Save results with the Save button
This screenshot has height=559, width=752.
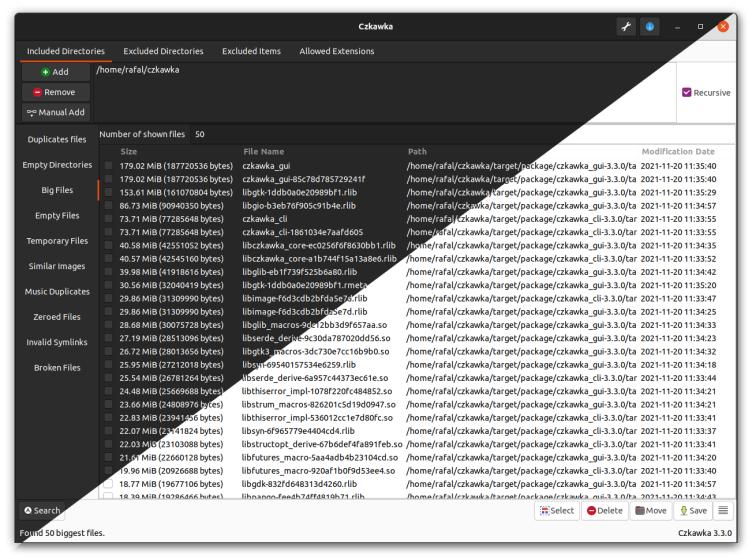693,510
